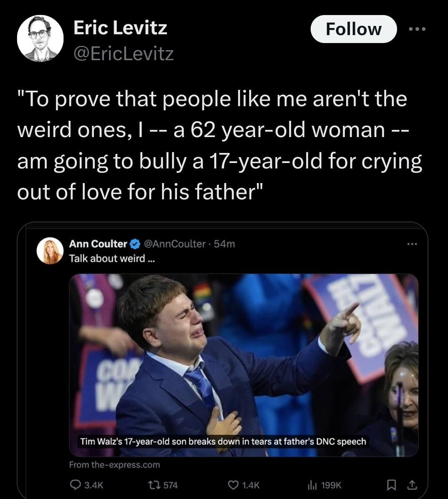The width and height of the screenshot is (448, 499).
Task: Like the quoted post with 1.4K hearts
Action: point(233,485)
